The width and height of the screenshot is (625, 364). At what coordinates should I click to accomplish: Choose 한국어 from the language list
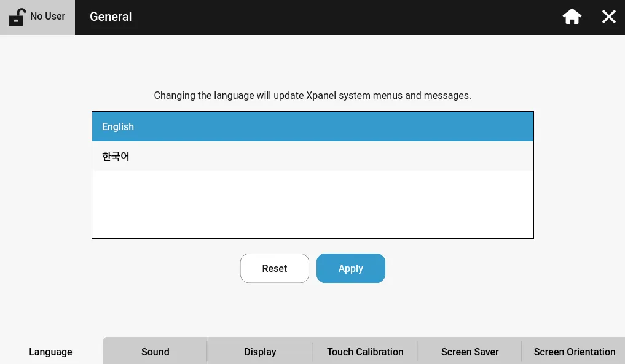pyautogui.click(x=312, y=157)
